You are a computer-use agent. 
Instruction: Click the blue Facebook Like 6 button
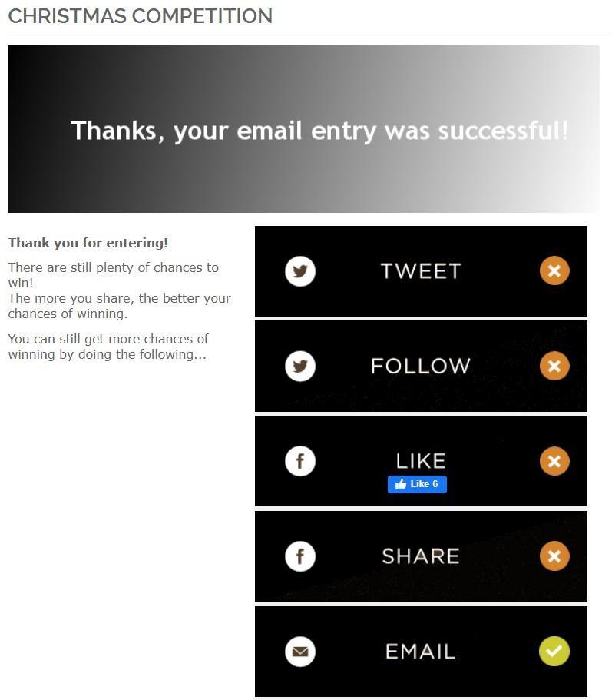(x=417, y=484)
